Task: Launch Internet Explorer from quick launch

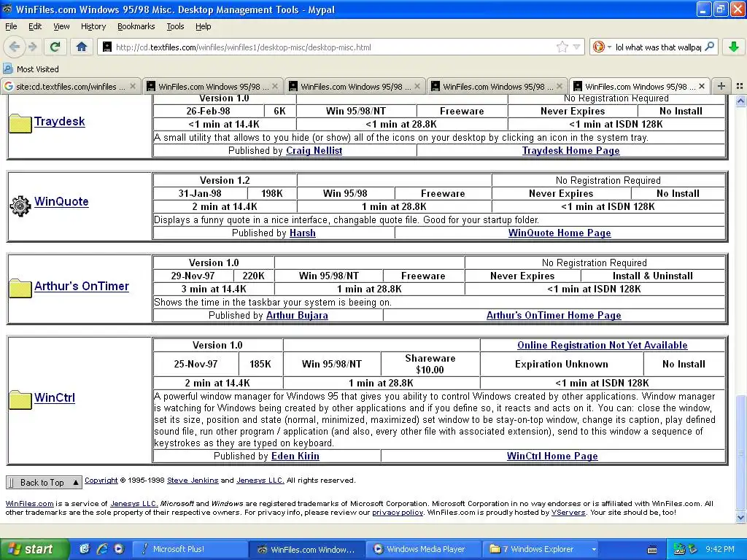Action: [x=102, y=549]
